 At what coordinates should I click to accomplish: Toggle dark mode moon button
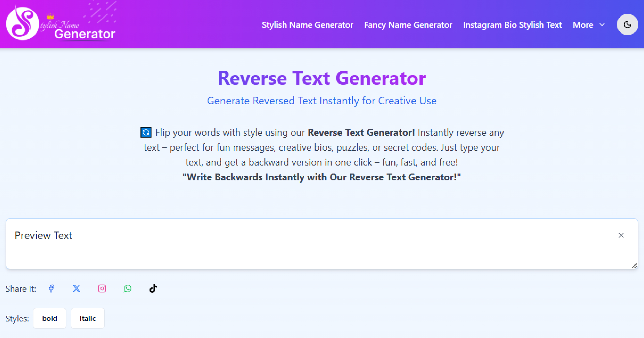click(627, 25)
